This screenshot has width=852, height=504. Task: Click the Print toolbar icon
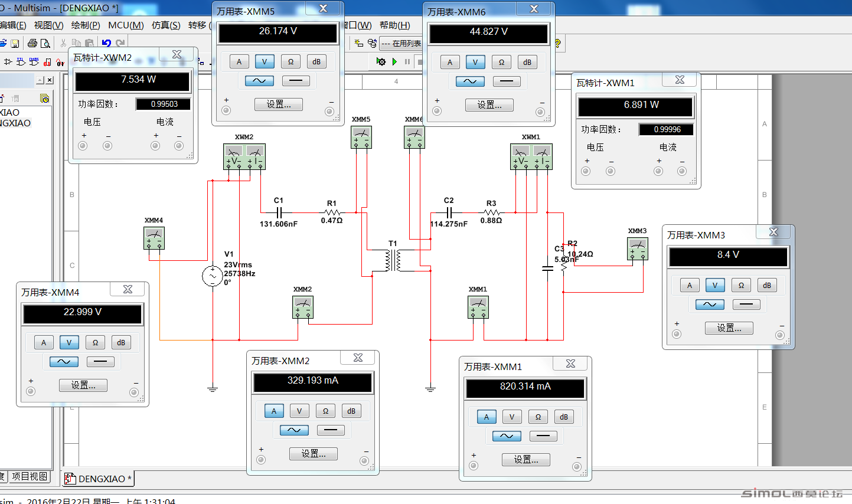(32, 43)
